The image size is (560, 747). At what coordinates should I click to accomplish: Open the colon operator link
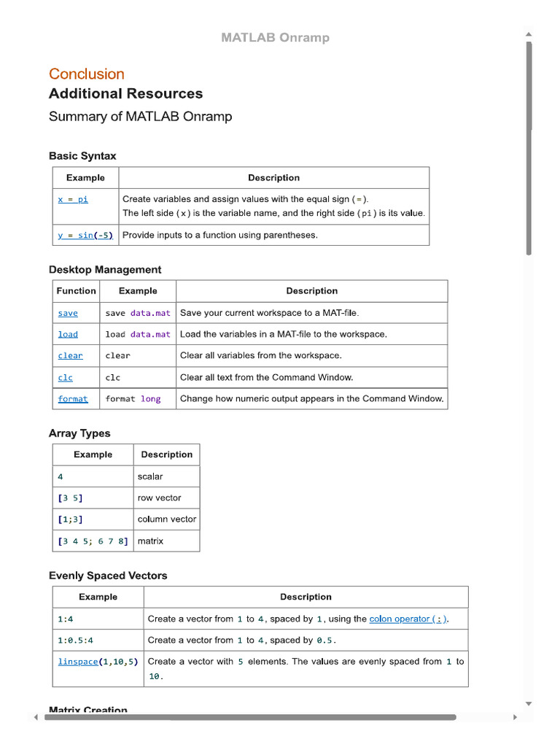click(x=408, y=619)
